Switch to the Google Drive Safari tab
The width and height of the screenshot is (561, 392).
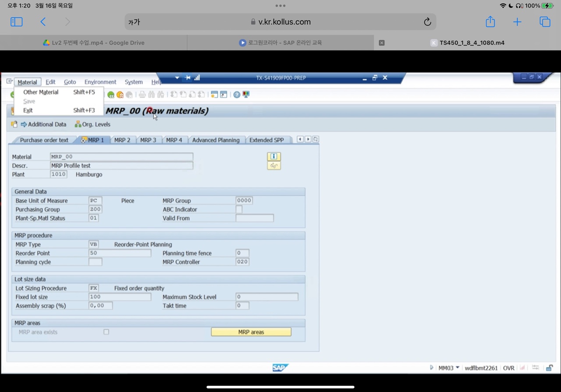94,43
